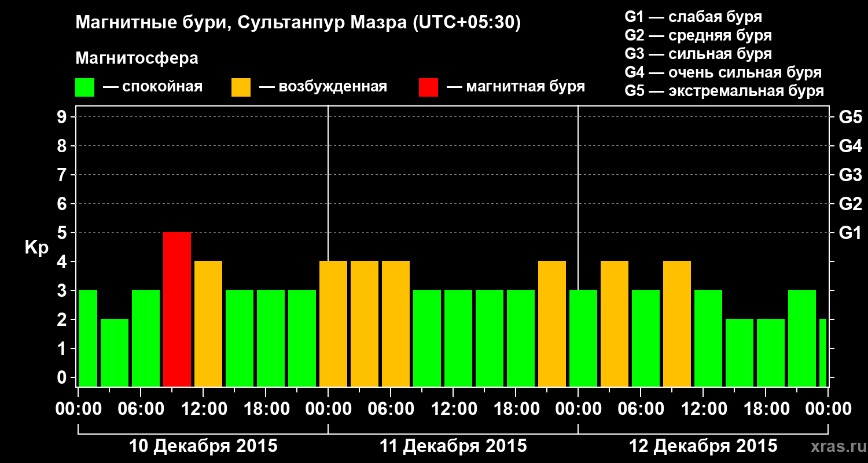Click the 'G4 — очень сильная буря' legend line
868x463 pixels.
tap(723, 72)
